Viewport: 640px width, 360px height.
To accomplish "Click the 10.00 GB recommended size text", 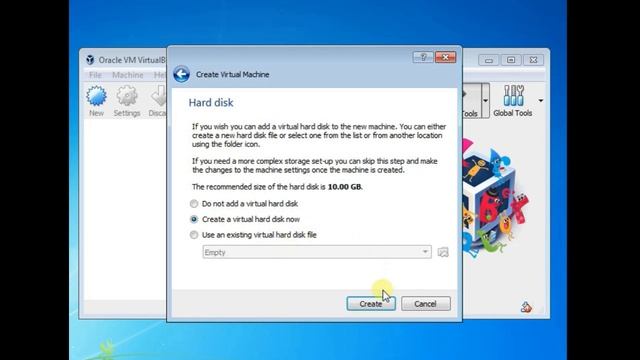I will pyautogui.click(x=344, y=187).
